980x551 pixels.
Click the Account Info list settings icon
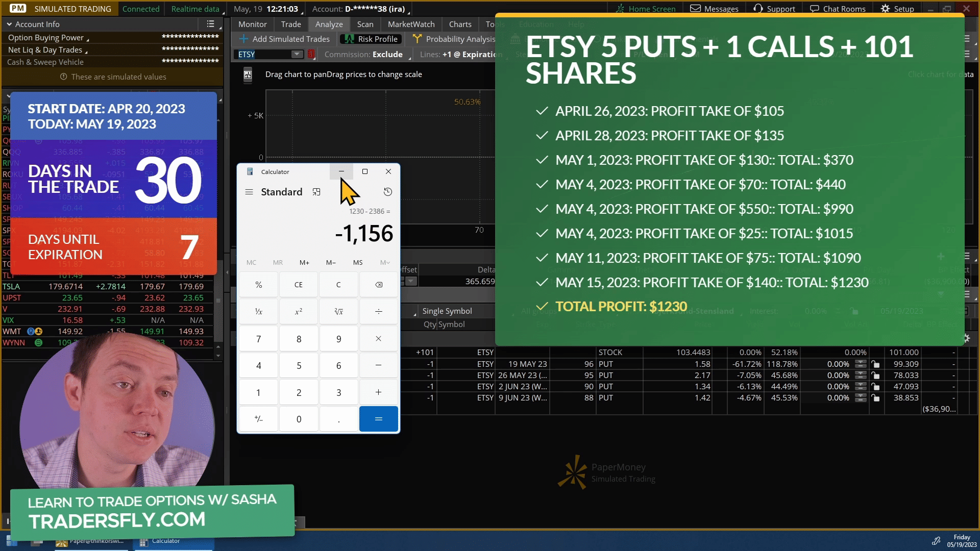coord(210,24)
